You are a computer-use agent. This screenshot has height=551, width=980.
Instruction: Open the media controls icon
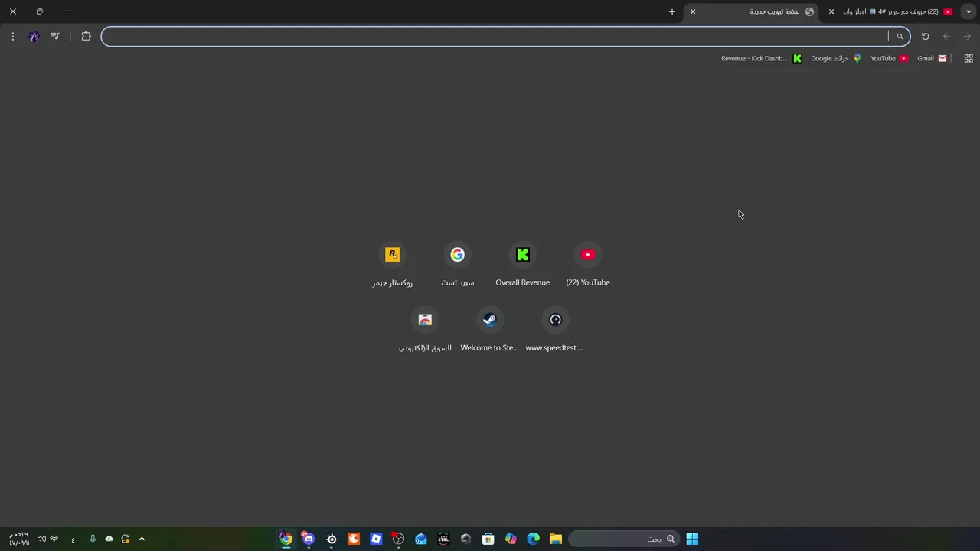[x=54, y=36]
